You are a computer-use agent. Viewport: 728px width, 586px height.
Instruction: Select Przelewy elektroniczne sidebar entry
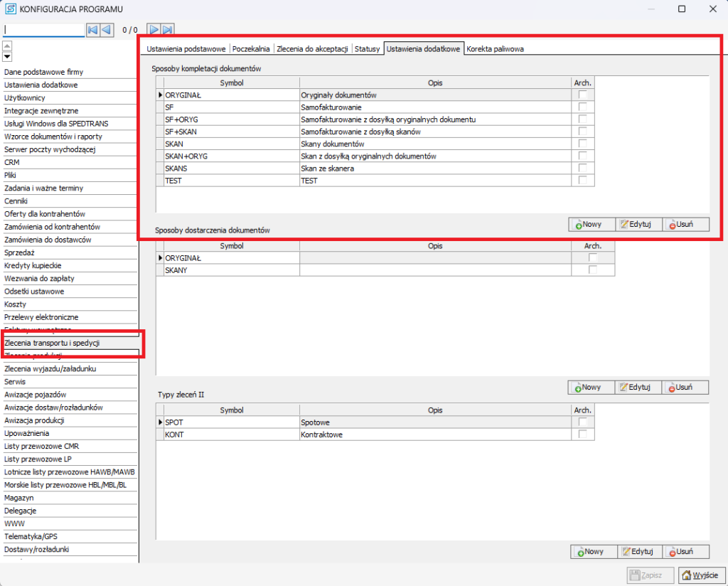coord(70,317)
